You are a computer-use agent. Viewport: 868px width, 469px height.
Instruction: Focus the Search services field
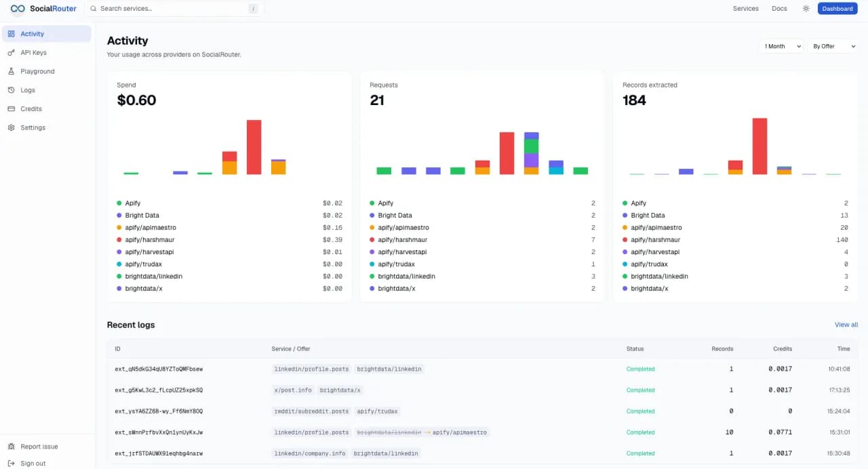click(x=174, y=9)
